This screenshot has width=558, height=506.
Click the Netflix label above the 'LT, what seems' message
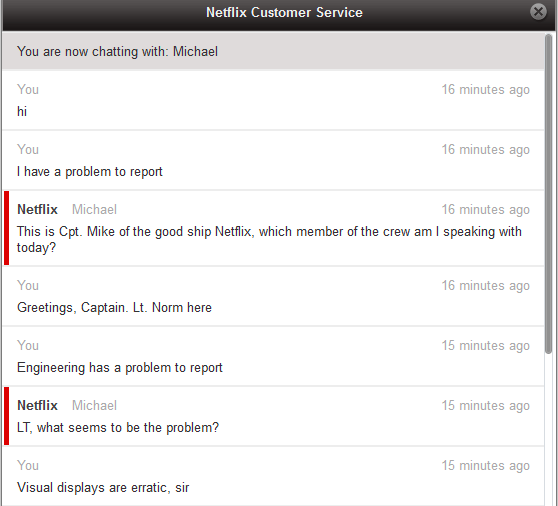(x=37, y=405)
